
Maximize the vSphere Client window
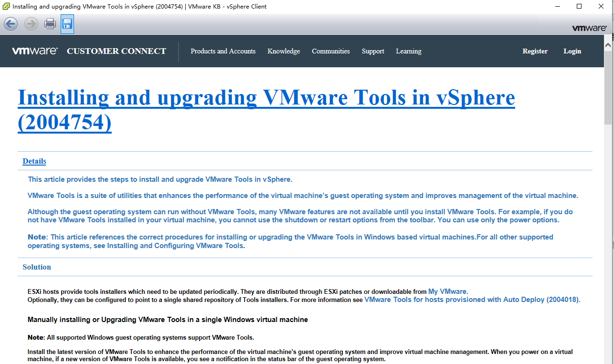[x=579, y=6]
